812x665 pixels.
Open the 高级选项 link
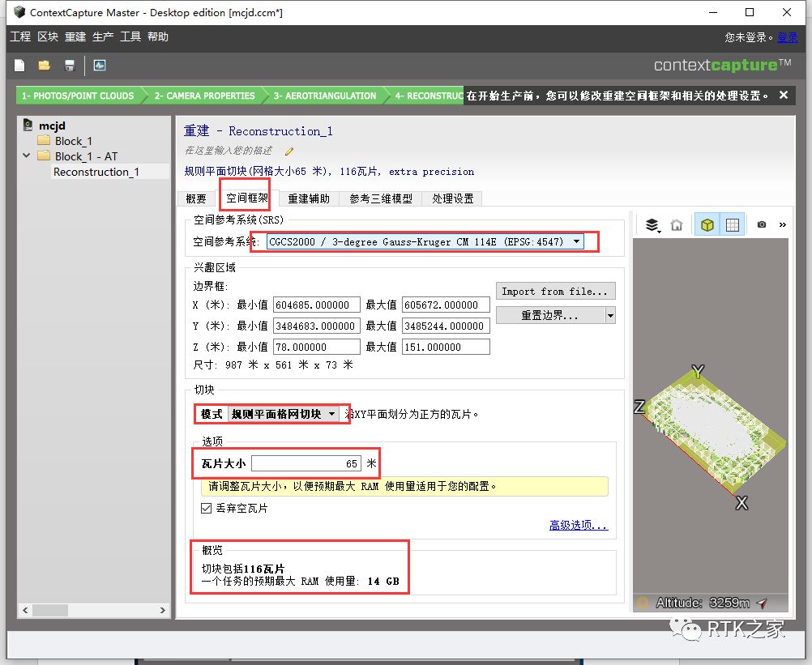579,525
